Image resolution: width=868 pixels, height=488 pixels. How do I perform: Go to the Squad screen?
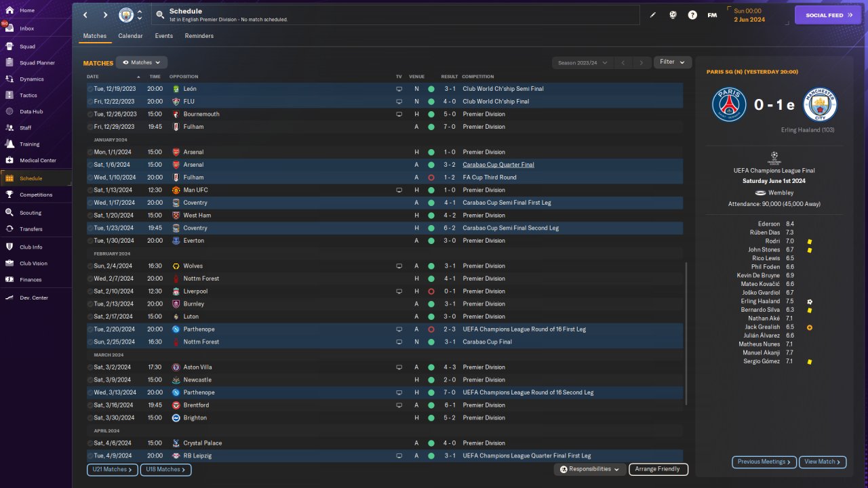pyautogui.click(x=27, y=47)
